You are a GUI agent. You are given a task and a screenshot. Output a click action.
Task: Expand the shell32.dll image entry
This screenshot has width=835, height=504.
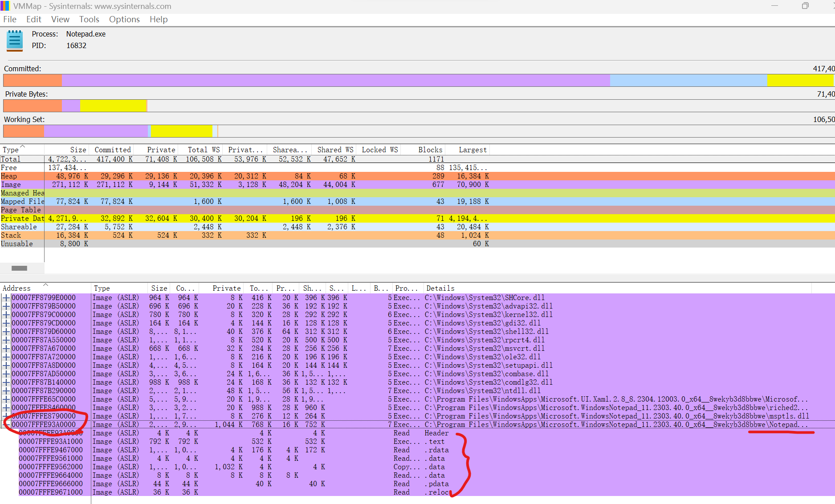[6, 331]
